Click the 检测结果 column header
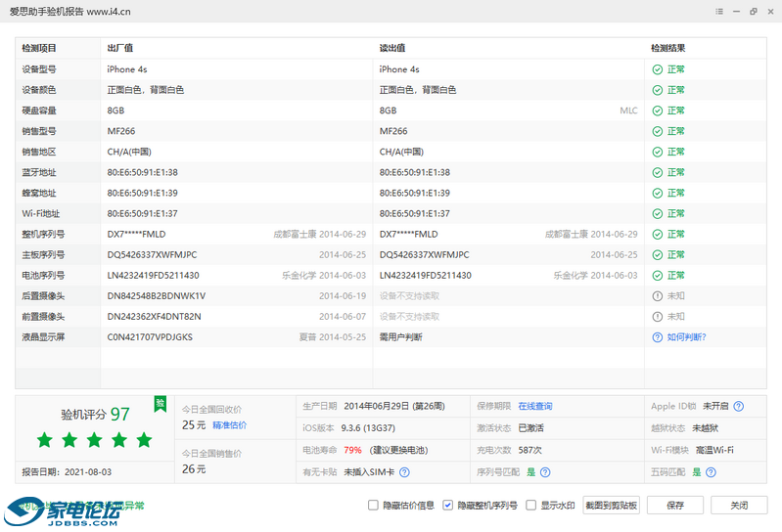 coord(668,48)
